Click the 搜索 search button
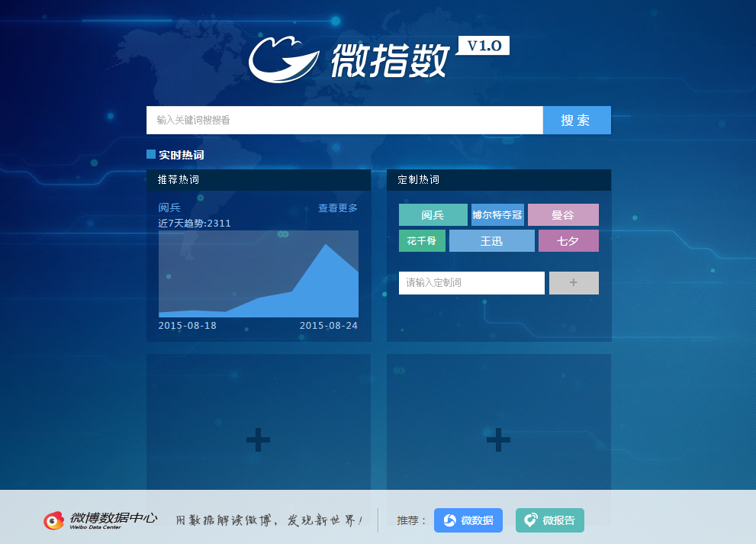The width and height of the screenshot is (756, 544). pos(577,120)
